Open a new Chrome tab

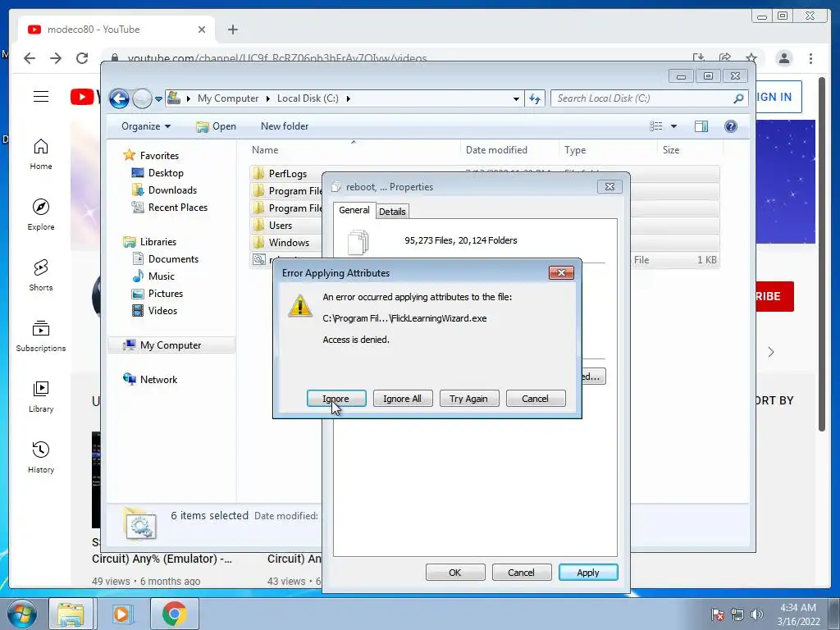pos(232,30)
